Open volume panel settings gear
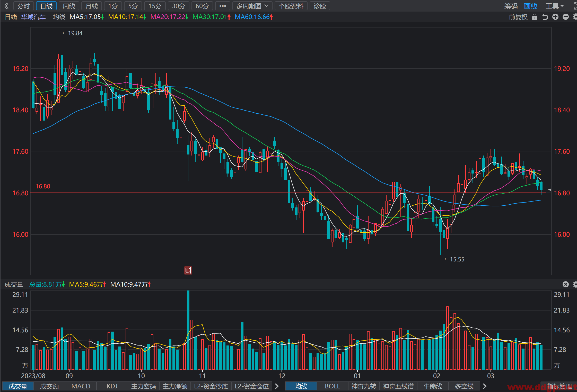Viewport: 577px width, 392px height. (x=575, y=284)
